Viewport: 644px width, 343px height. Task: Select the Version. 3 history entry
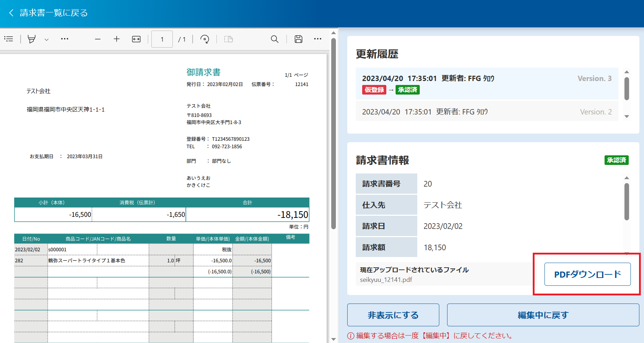pos(487,84)
